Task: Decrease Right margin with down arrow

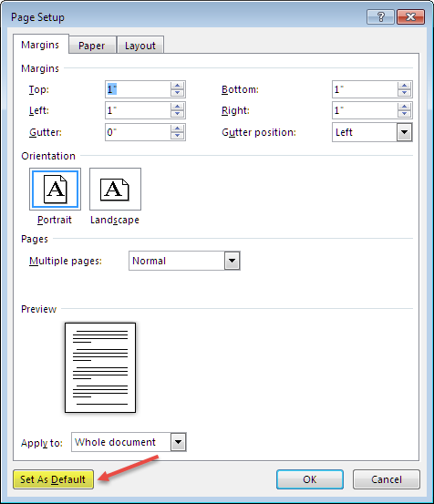Action: tap(405, 115)
